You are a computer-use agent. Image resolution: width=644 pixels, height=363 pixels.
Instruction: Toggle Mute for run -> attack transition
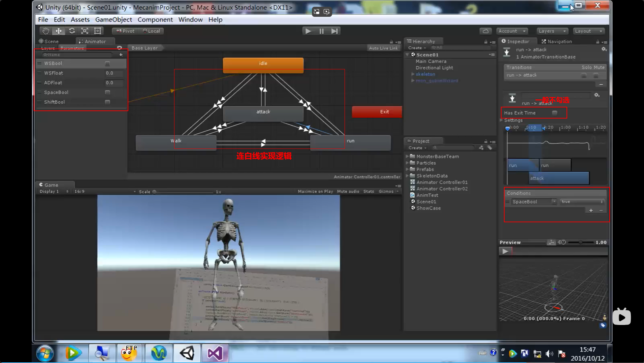(596, 75)
